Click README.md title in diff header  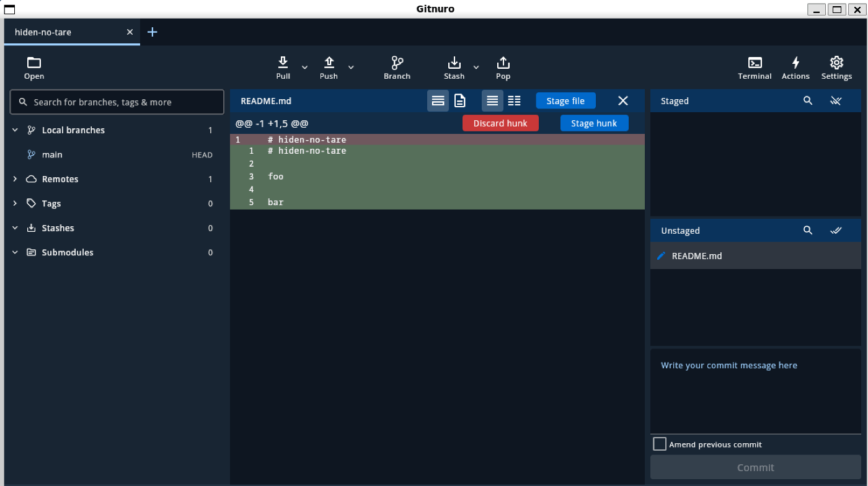point(266,101)
